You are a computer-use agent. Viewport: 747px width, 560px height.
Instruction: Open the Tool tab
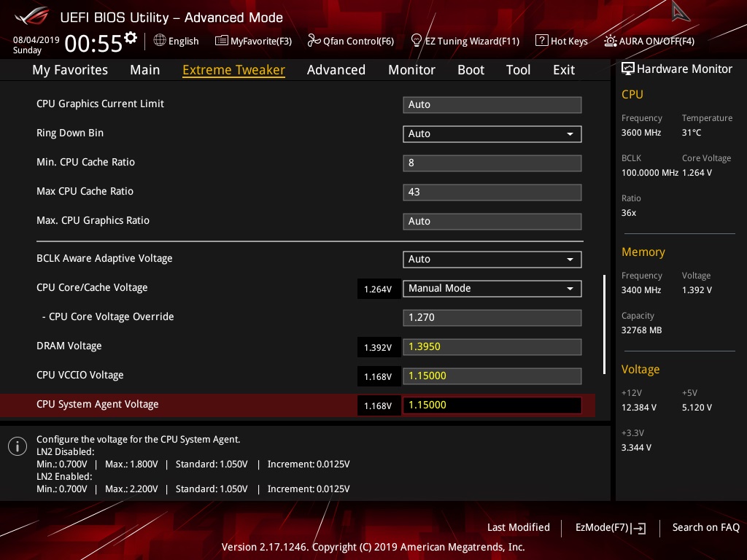(518, 70)
